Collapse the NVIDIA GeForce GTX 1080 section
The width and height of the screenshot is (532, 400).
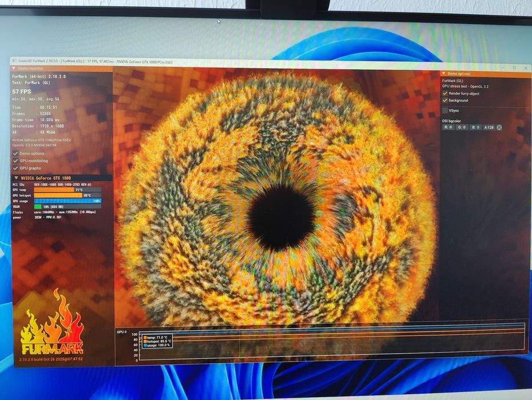(16, 178)
